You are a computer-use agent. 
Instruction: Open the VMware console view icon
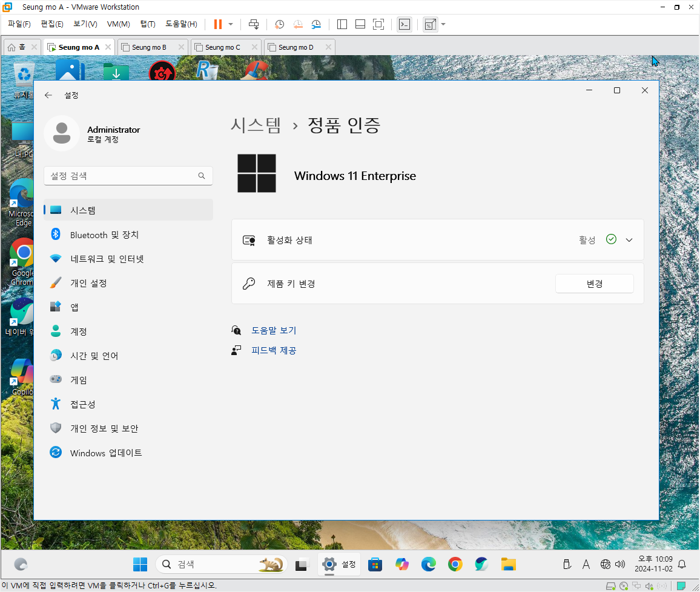tap(404, 24)
